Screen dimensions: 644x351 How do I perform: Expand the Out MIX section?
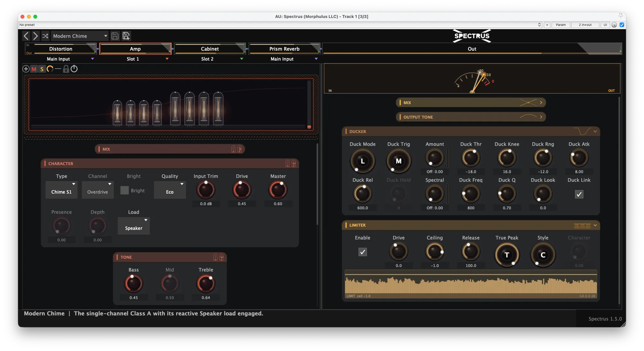click(470, 103)
